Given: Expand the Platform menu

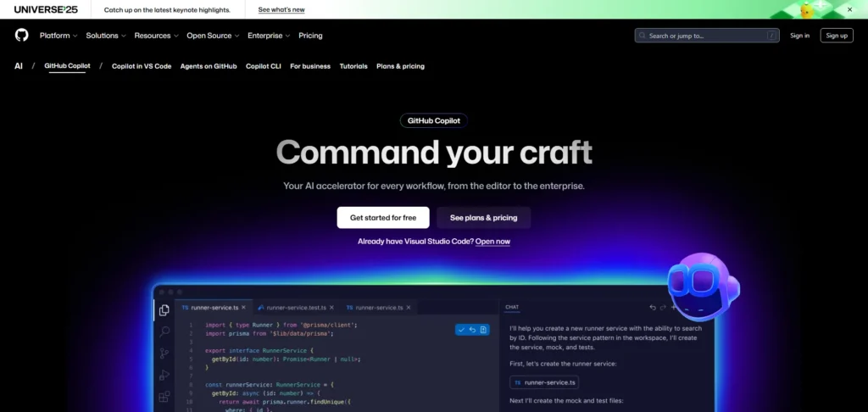Looking at the screenshot, I should (x=58, y=36).
